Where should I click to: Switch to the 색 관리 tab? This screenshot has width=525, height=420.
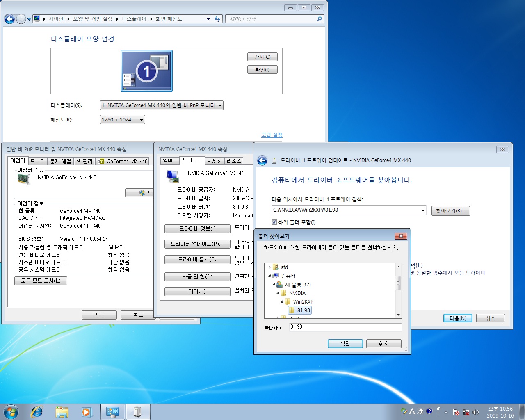84,161
